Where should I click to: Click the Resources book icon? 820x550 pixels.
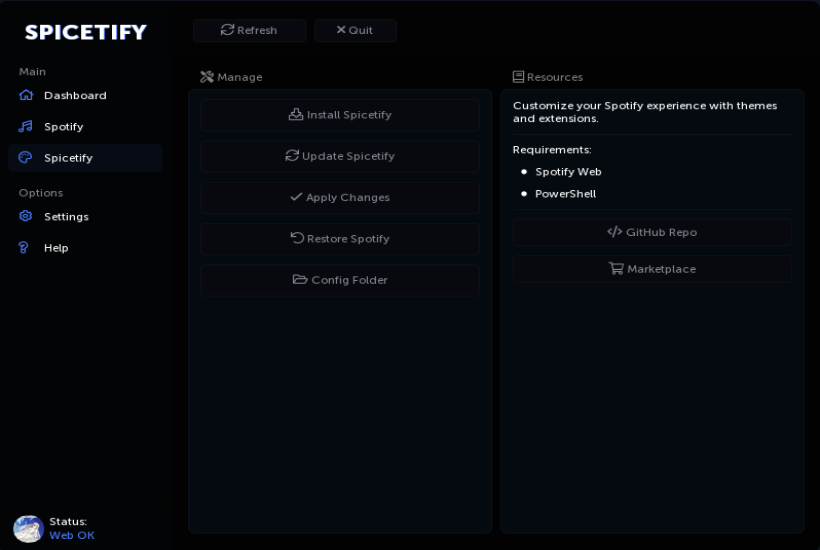tap(518, 77)
